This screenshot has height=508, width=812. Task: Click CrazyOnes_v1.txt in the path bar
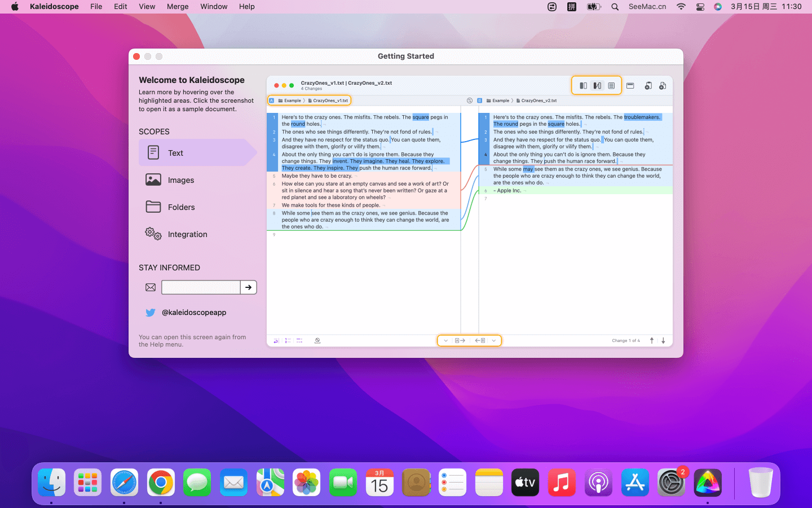(x=328, y=100)
